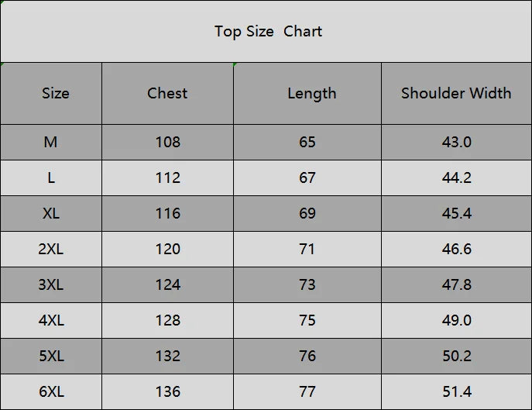
Task: Select the shoulder width value 50.2
Action: (456, 356)
